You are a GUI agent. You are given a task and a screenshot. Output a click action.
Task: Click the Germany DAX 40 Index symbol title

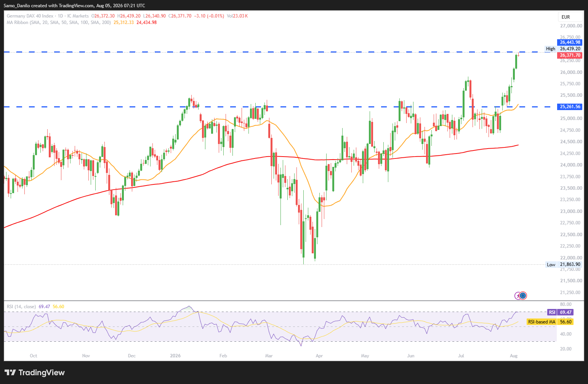30,16
